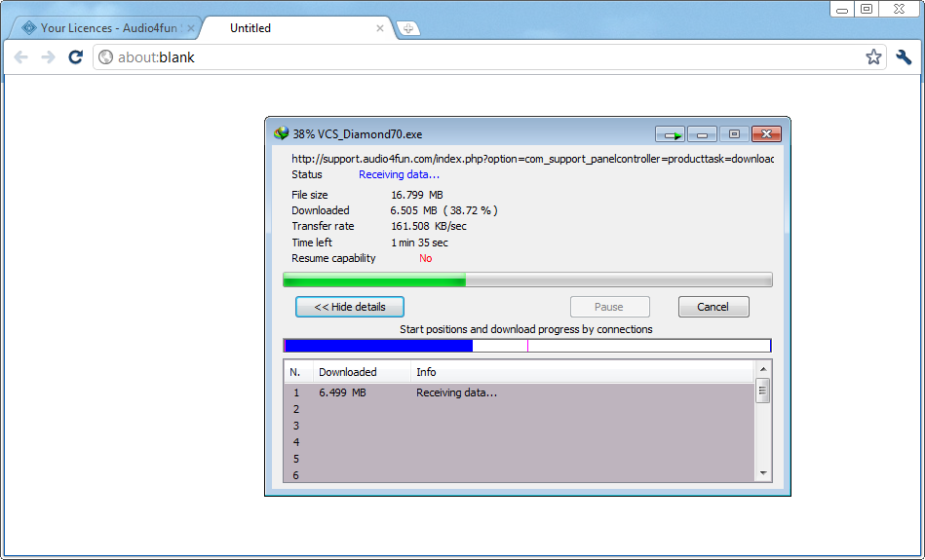Click the Hide details button

[x=350, y=307]
